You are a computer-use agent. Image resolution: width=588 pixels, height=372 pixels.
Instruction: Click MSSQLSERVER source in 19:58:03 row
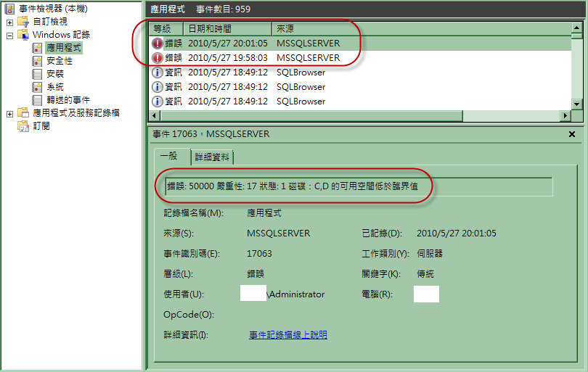309,58
